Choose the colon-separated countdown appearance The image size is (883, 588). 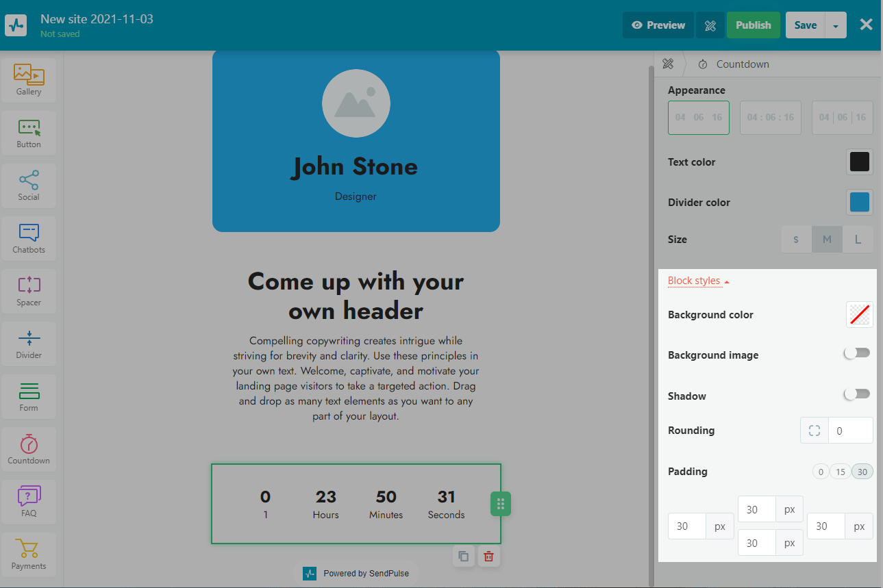point(771,118)
